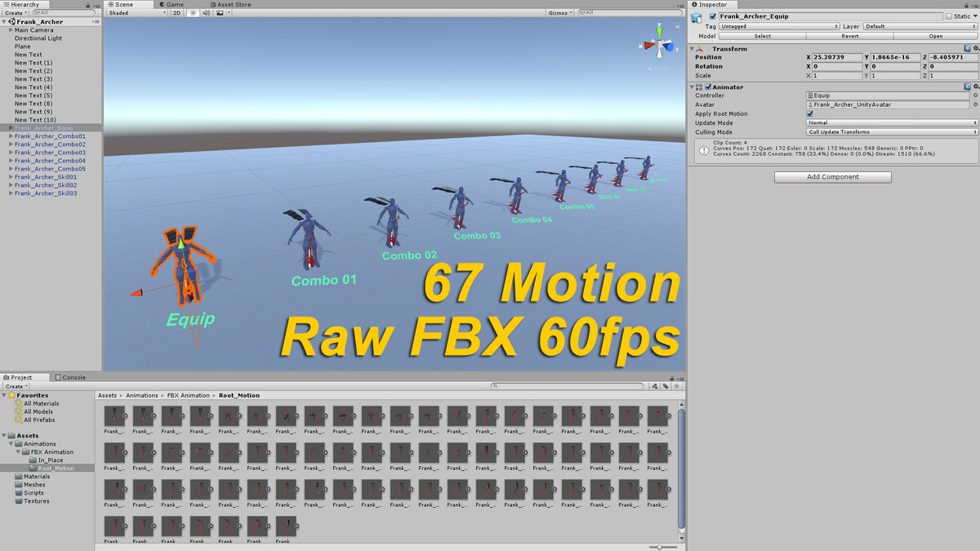This screenshot has height=551, width=980.
Task: Click the Add Component button
Action: [832, 176]
